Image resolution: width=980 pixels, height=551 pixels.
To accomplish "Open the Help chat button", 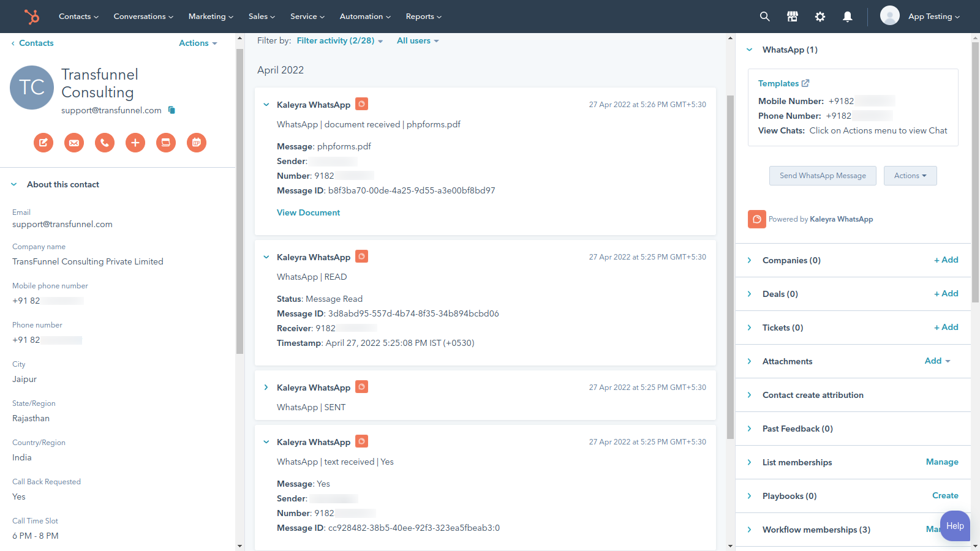I will 955,526.
